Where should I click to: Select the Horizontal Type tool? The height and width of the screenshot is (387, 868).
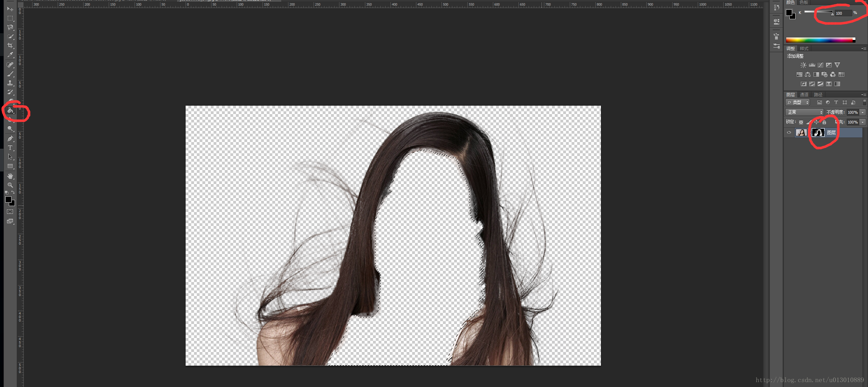pyautogui.click(x=10, y=148)
